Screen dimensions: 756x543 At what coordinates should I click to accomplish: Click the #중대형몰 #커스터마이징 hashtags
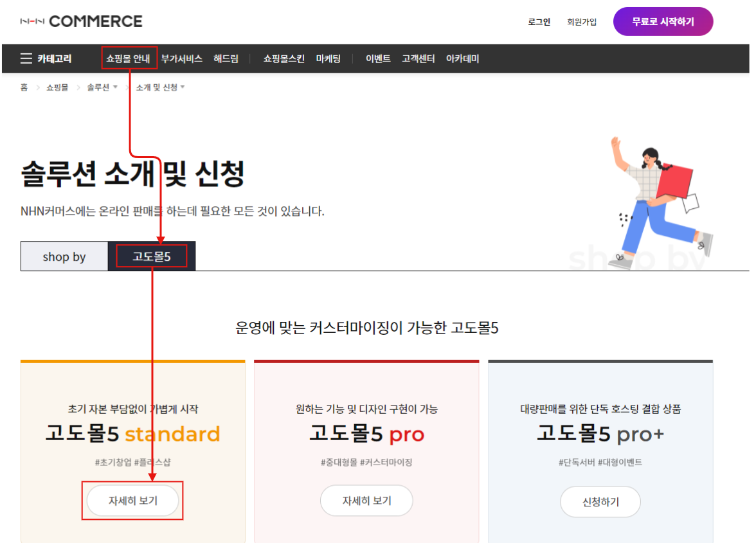366,462
